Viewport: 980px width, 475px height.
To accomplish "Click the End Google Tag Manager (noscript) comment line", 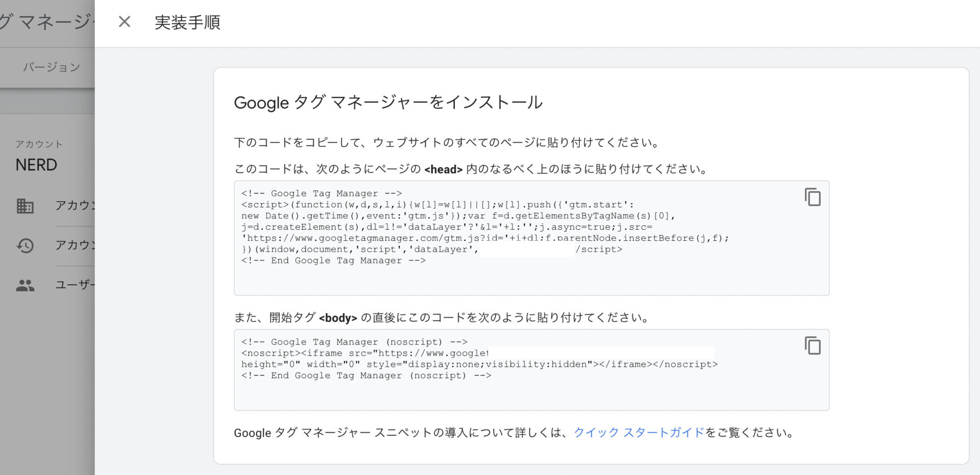I will (366, 376).
